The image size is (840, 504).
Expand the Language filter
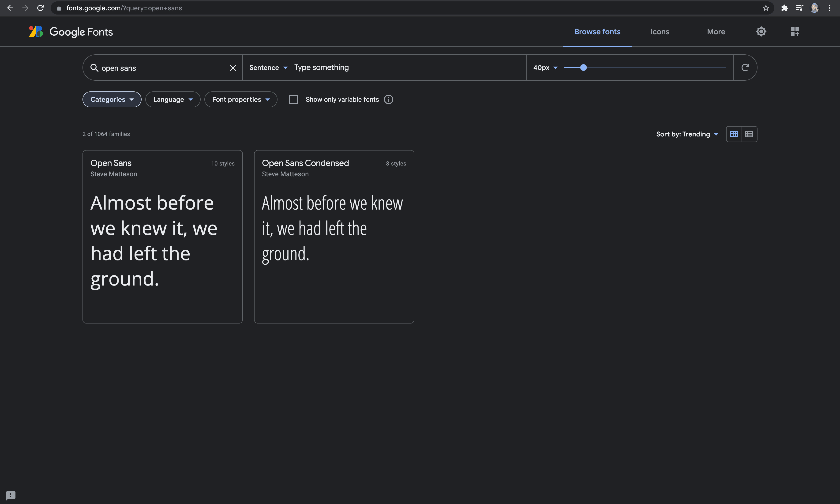point(173,99)
